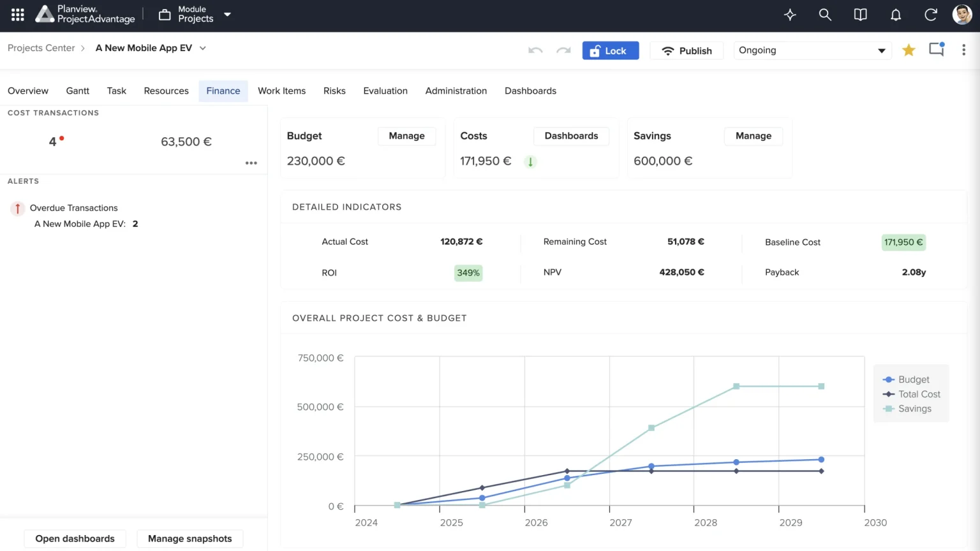Click the Module Projects briefcase icon

tap(165, 15)
